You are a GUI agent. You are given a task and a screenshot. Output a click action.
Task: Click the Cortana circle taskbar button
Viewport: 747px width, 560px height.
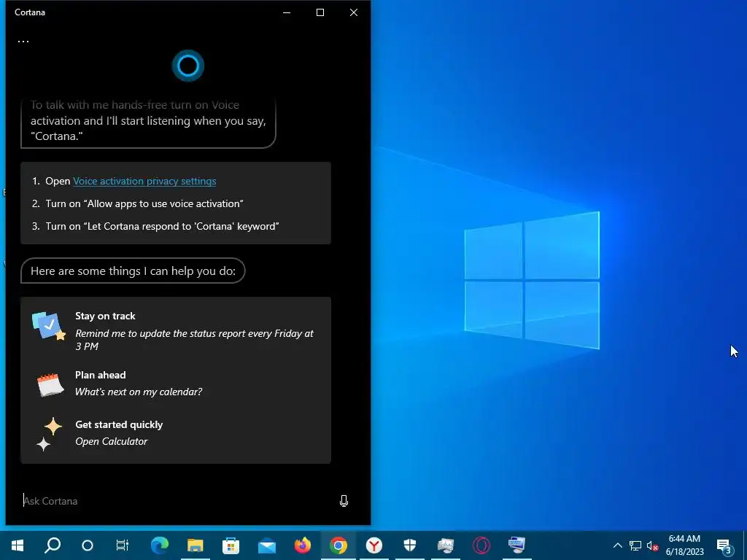click(x=88, y=545)
